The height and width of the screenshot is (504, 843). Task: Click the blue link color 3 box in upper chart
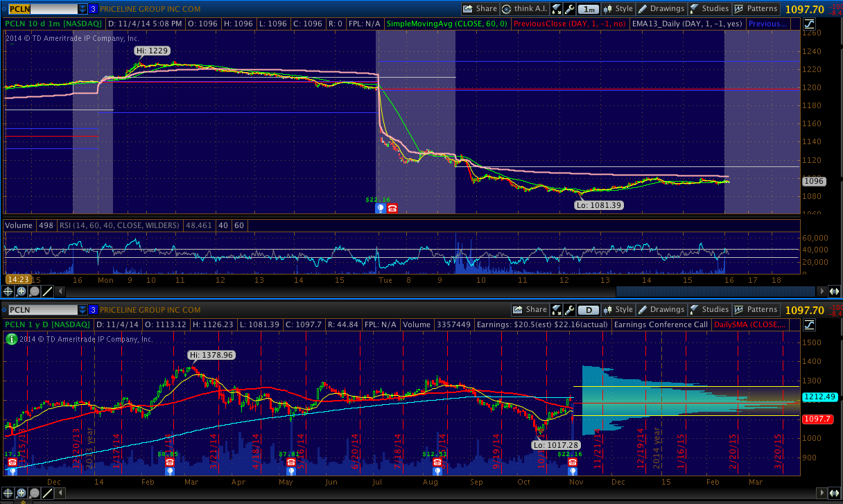[94, 9]
